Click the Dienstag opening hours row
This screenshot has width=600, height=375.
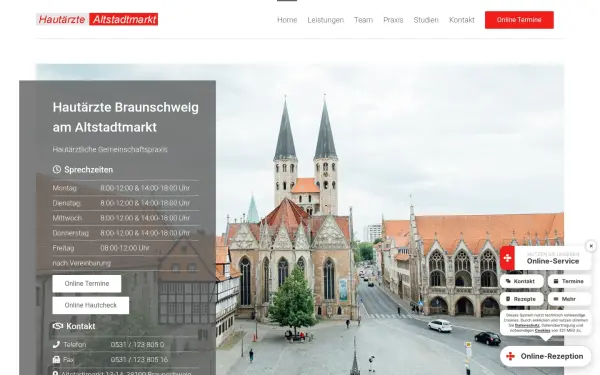[x=126, y=203]
